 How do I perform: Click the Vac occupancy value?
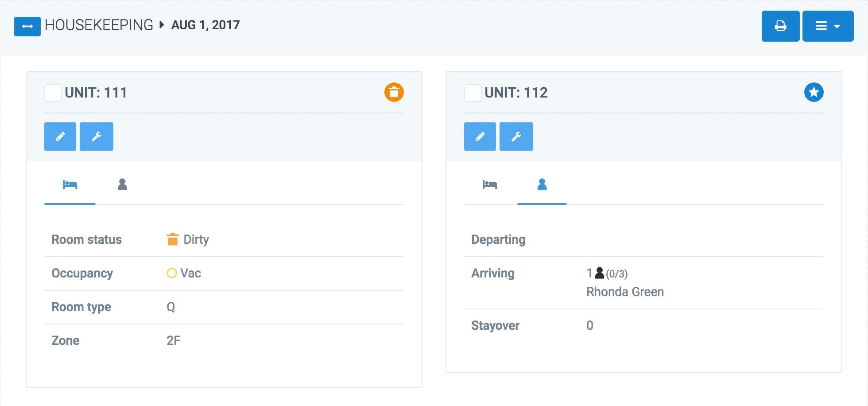pyautogui.click(x=190, y=273)
